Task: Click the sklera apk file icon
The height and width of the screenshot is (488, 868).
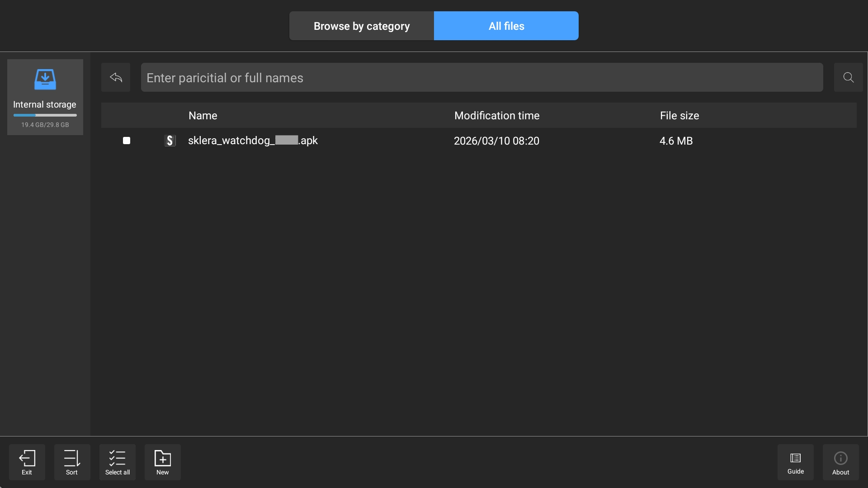Action: click(x=170, y=141)
